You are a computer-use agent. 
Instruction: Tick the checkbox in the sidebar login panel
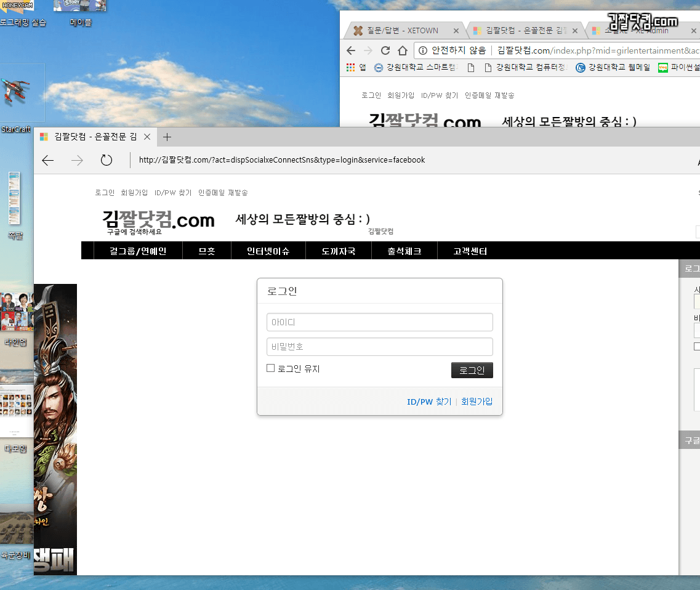(696, 347)
